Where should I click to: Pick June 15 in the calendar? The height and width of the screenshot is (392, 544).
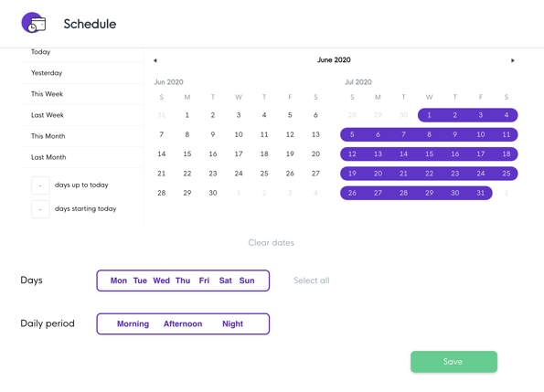(187, 154)
